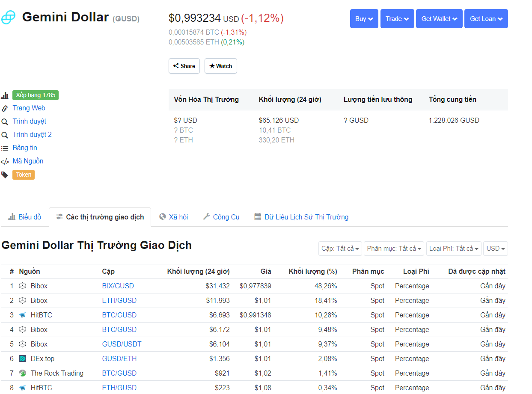Click the DEx.top source name
The image size is (532, 394).
[42, 358]
